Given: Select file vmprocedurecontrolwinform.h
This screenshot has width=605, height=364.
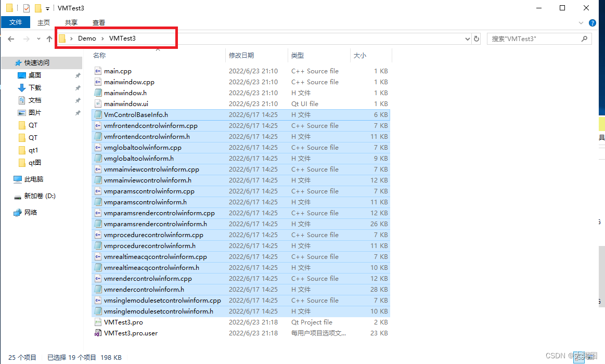Looking at the screenshot, I should click(241, 245).
